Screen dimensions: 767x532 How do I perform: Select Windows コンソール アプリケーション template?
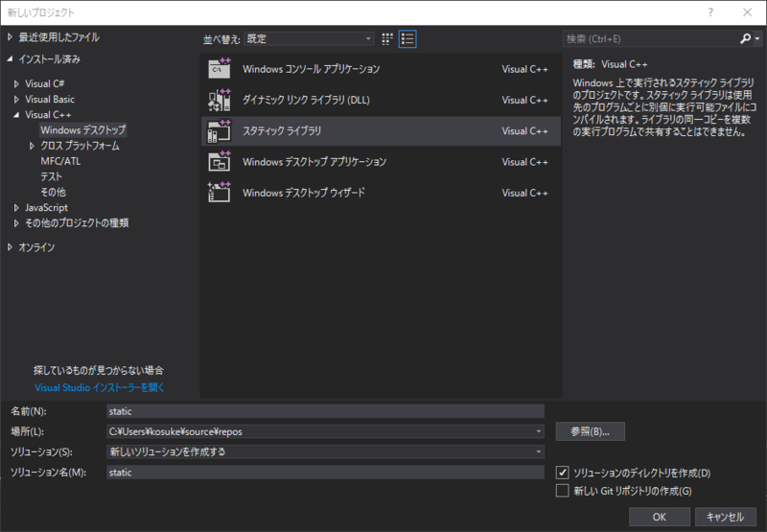pos(381,69)
